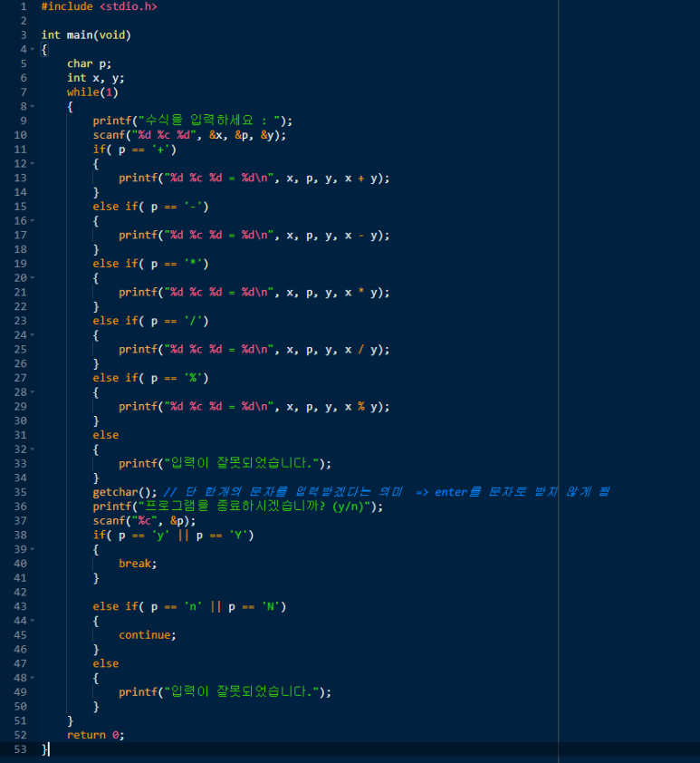Fold the modulo branch block at line 28

point(32,391)
